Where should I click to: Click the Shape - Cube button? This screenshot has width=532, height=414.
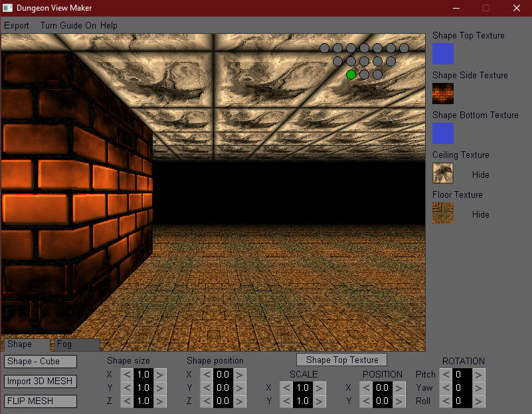click(41, 361)
